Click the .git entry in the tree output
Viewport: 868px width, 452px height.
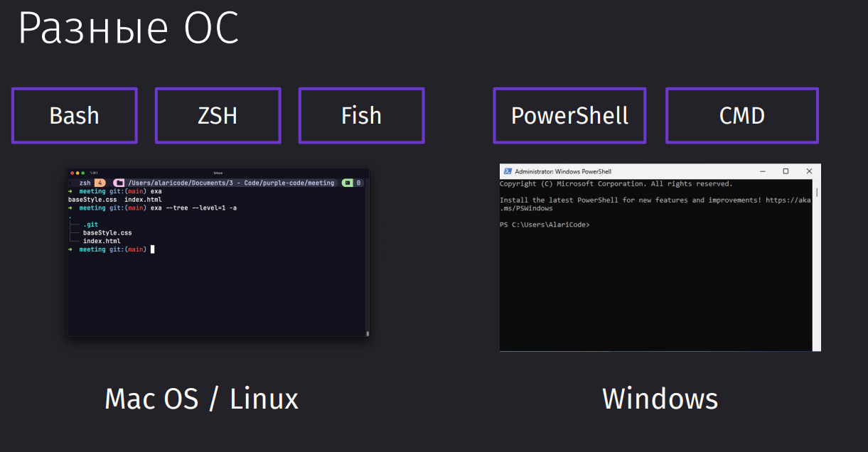(90, 225)
